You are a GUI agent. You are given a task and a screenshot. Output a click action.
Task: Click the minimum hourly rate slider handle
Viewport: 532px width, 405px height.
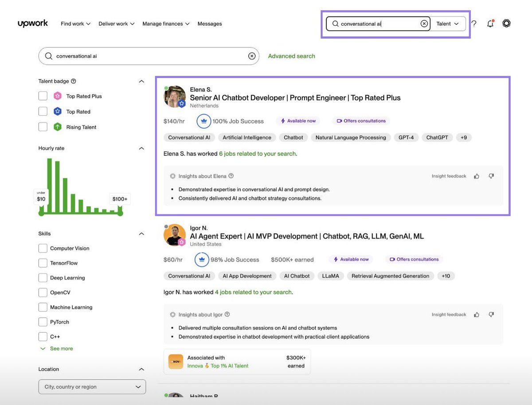tap(41, 213)
